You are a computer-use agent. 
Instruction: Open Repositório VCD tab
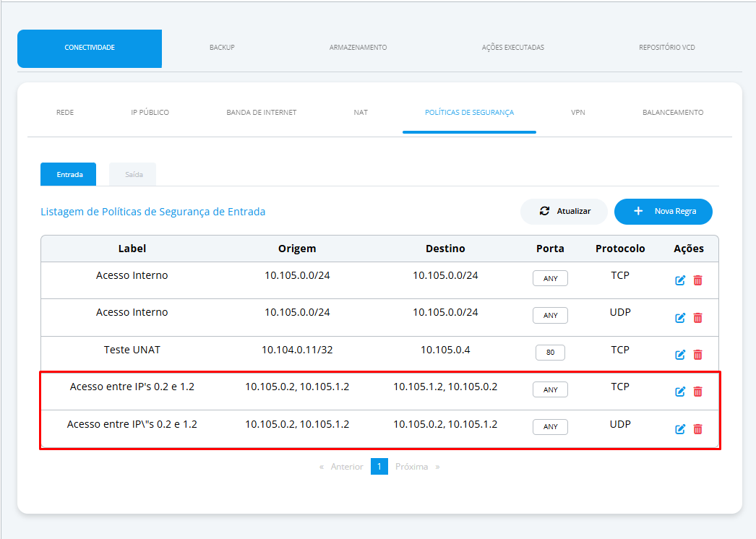pyautogui.click(x=667, y=47)
